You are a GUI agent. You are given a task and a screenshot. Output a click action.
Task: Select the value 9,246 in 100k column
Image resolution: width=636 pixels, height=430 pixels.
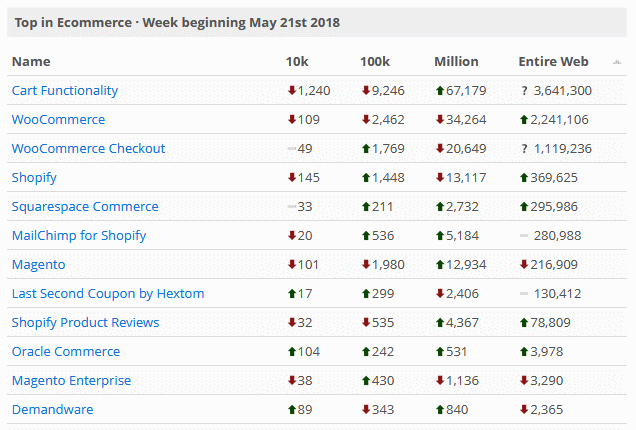[x=388, y=90]
